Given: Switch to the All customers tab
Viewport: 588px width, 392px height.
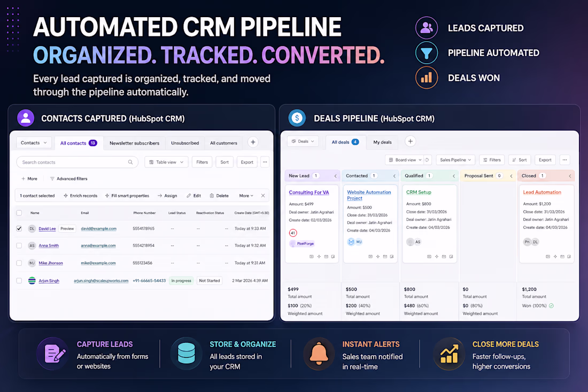Looking at the screenshot, I should (223, 143).
